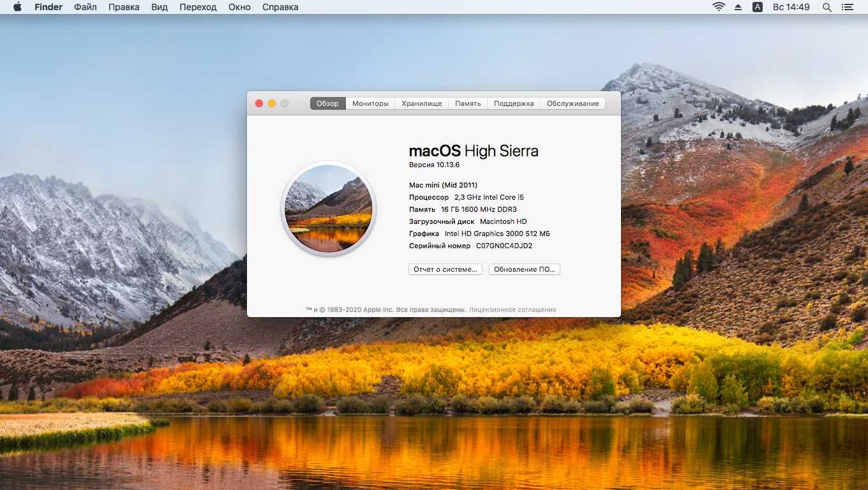Click the Intel HD Graphics 3000 512 МБ value
This screenshot has width=868, height=490.
click(497, 234)
